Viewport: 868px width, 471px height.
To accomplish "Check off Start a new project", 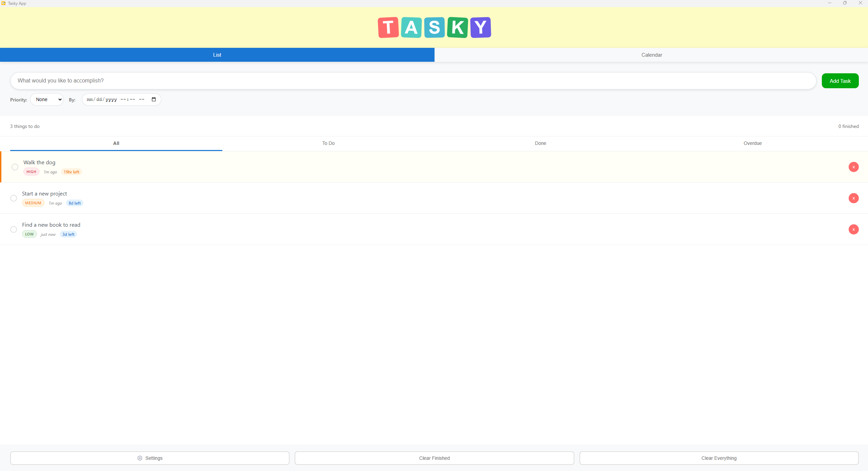I will (14, 198).
